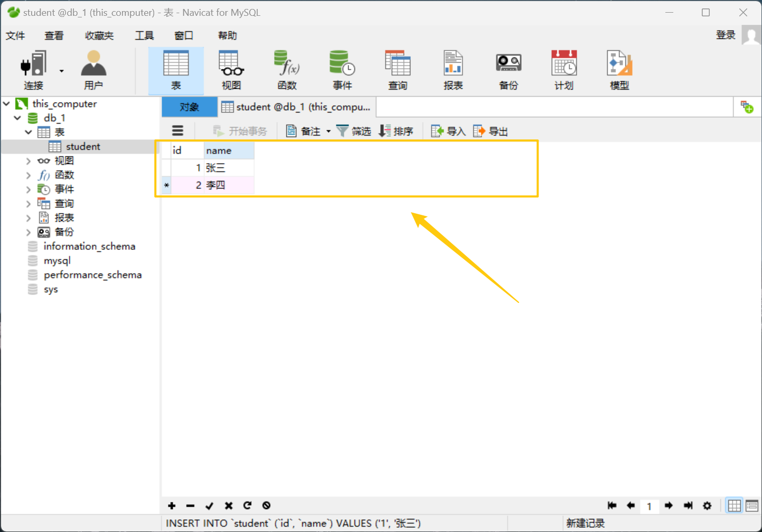Switch to grid view in status bar
762x532 pixels.
[734, 506]
